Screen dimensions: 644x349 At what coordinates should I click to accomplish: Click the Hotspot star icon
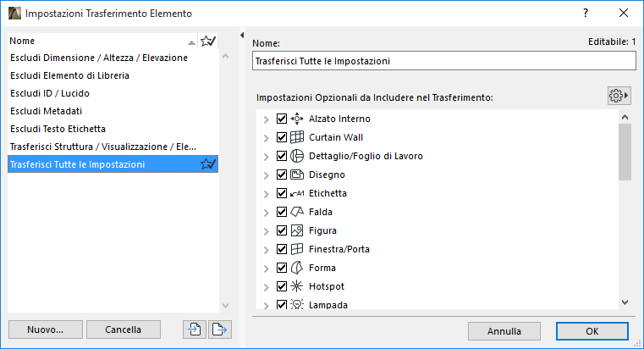click(297, 286)
